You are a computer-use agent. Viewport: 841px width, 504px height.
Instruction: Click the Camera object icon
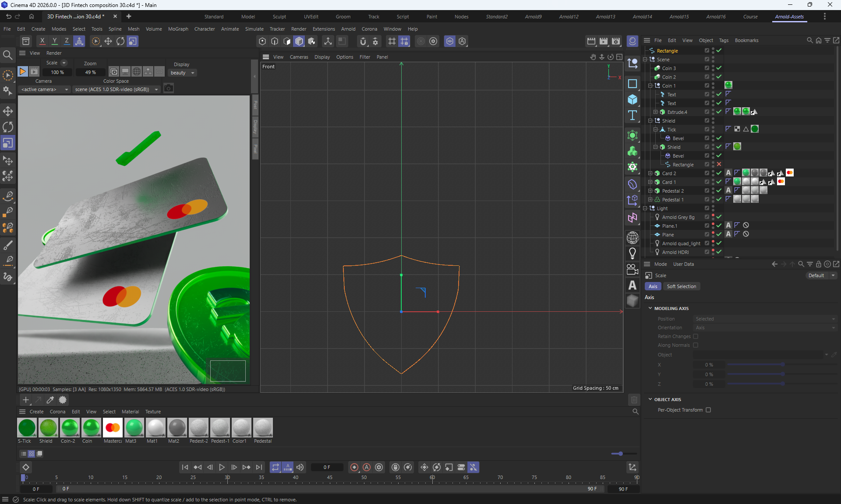point(632,269)
